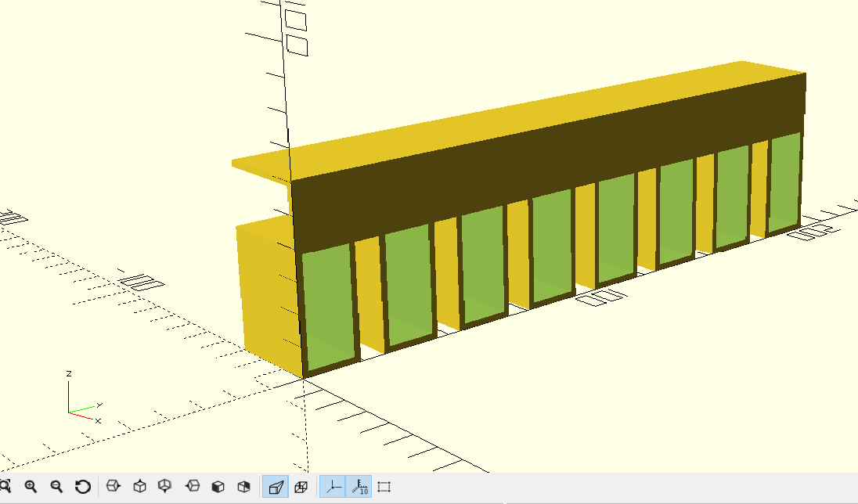
Task: Switch to the Left view cube
Action: 193,487
